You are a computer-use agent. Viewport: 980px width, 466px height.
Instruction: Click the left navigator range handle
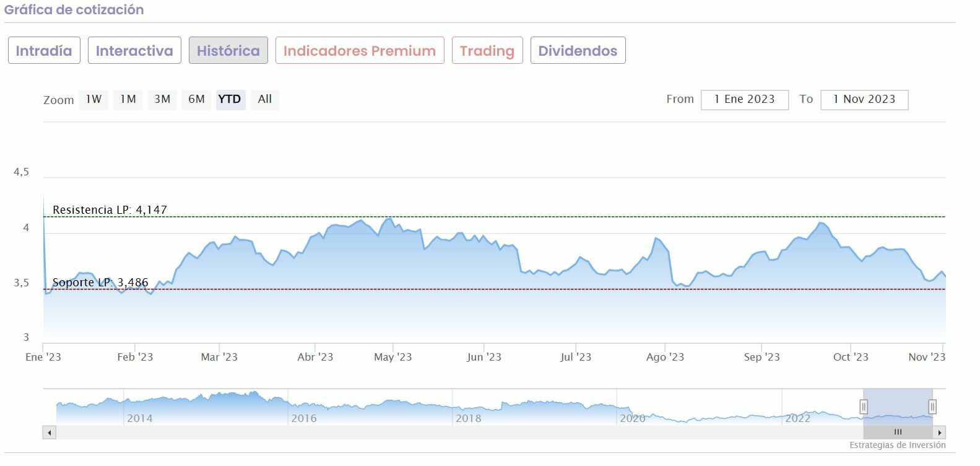click(x=864, y=407)
